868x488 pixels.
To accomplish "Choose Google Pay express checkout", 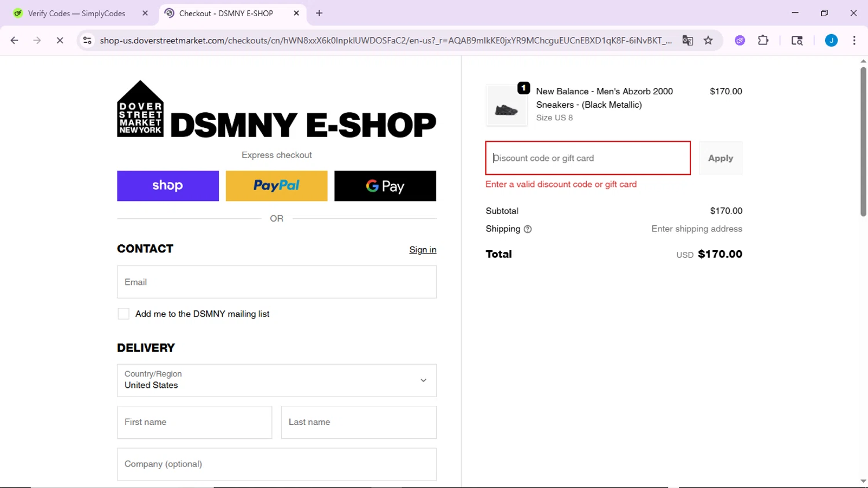I will pos(385,186).
